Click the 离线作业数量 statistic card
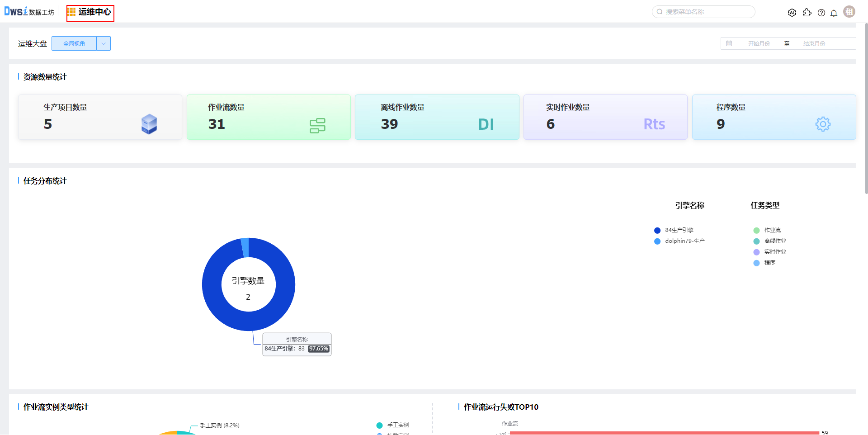868x435 pixels. (437, 117)
